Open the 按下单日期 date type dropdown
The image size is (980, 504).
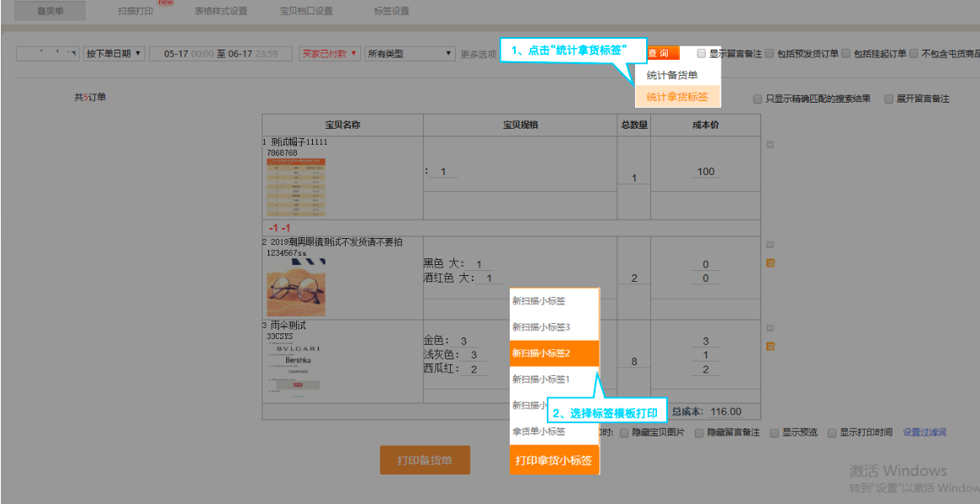tap(114, 54)
